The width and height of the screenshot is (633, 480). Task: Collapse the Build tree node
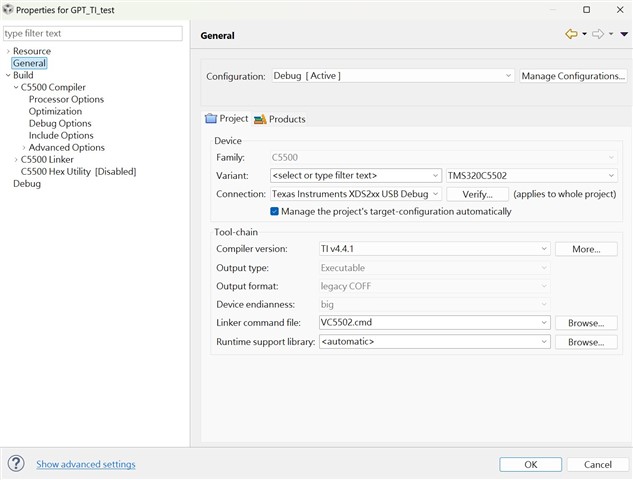click(x=8, y=75)
